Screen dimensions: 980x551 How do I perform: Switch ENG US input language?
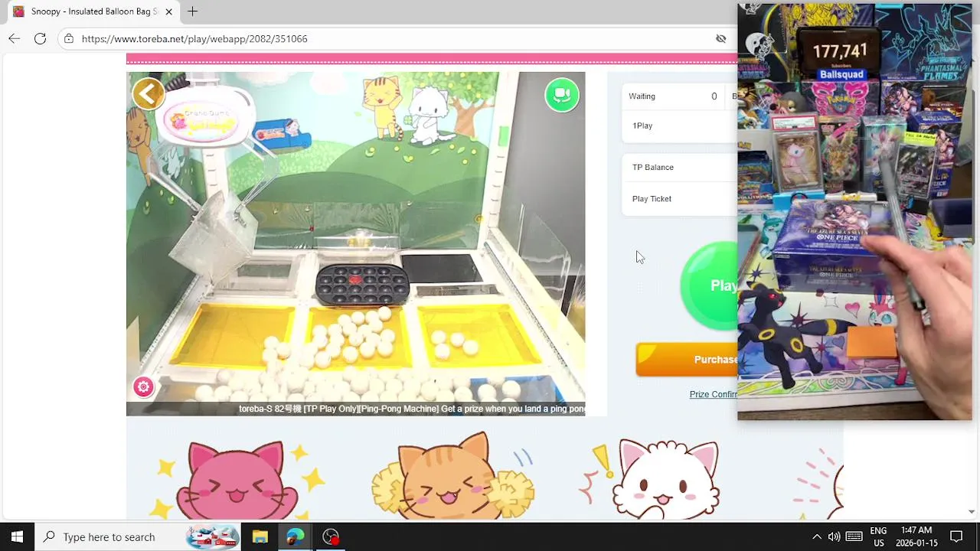tap(878, 536)
